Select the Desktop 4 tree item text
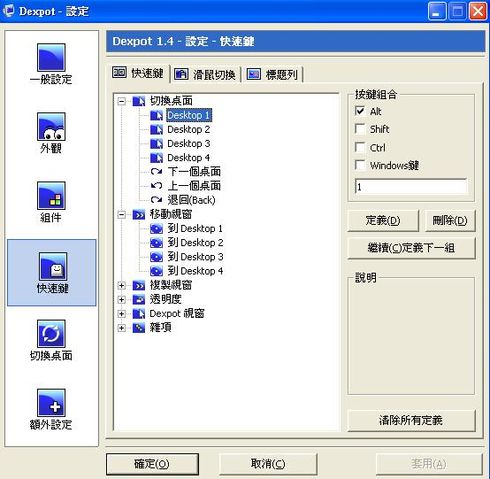 (189, 158)
